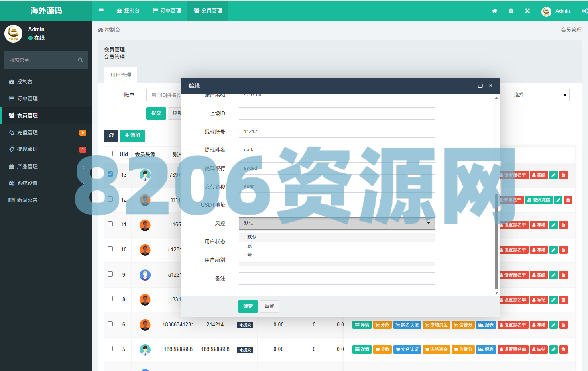Click the dark refresh icon button beside 添加
The height and width of the screenshot is (371, 588).
coord(111,135)
